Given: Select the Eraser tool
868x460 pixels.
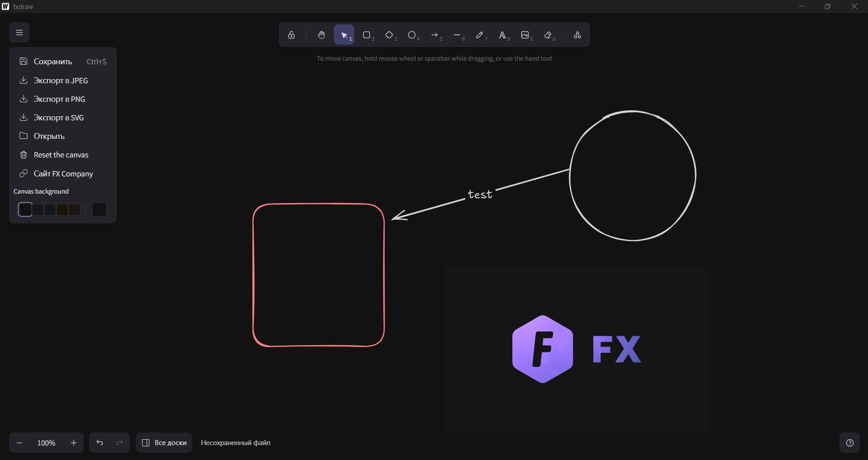Looking at the screenshot, I should point(548,35).
